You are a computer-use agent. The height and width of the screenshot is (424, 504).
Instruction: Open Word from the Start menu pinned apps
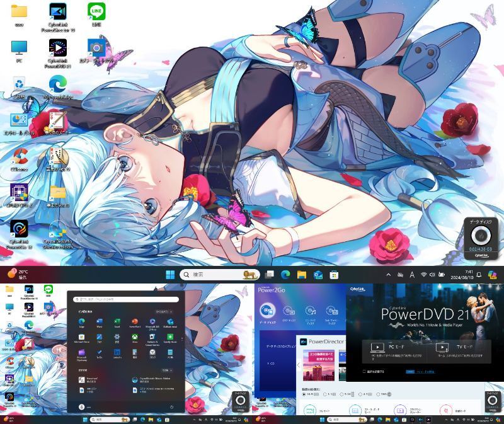(x=100, y=323)
